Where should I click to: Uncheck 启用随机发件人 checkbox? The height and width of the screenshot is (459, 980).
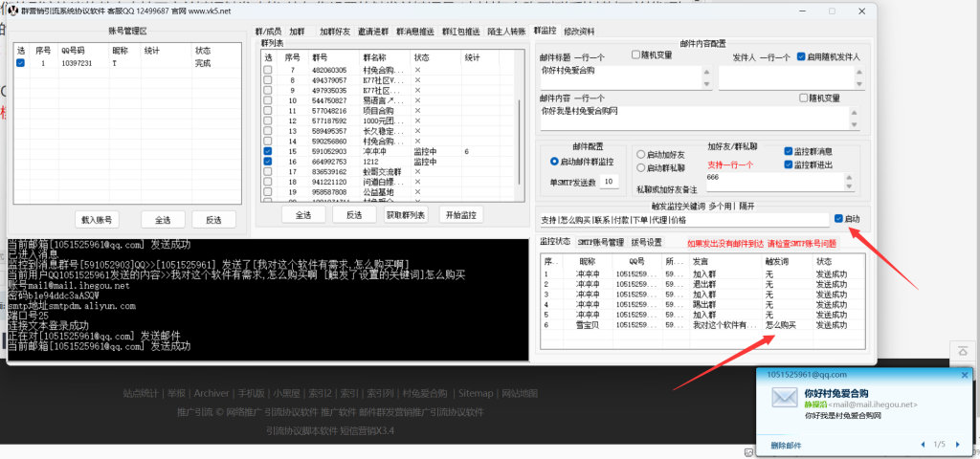coord(801,56)
